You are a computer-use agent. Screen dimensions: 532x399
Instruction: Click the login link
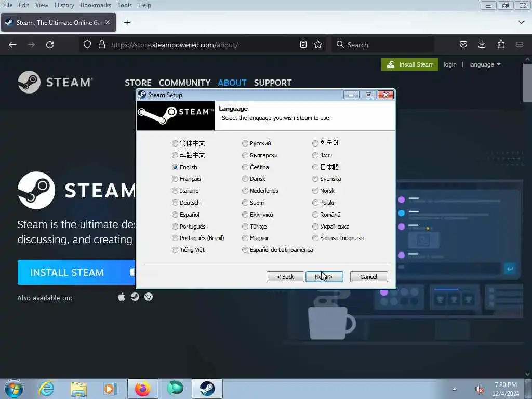[449, 64]
